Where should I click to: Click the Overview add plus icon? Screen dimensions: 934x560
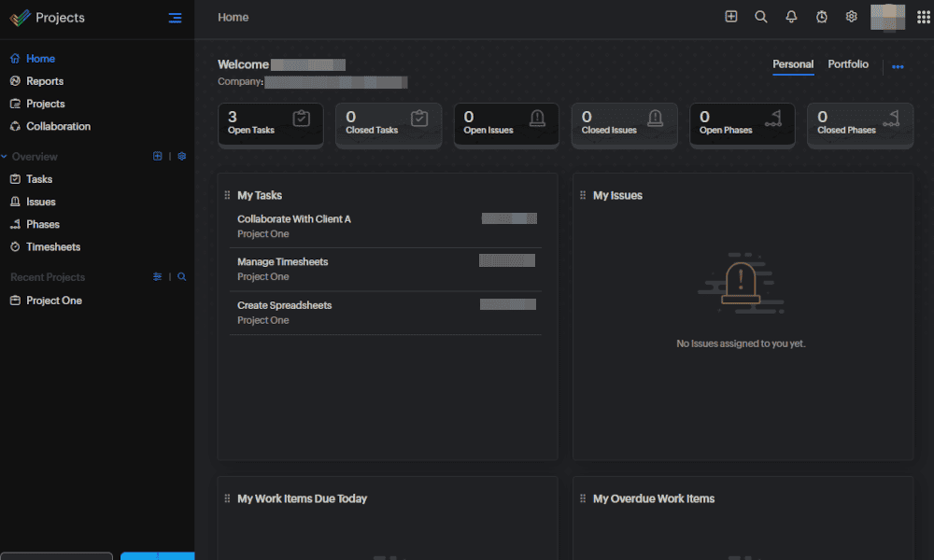[157, 156]
